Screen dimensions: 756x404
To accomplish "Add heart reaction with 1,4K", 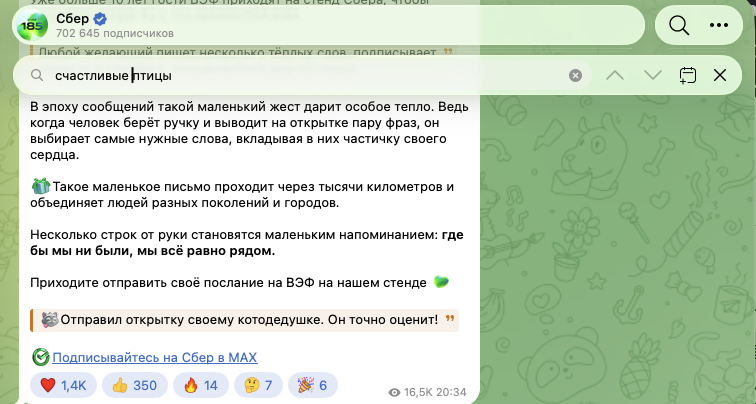I will point(63,385).
